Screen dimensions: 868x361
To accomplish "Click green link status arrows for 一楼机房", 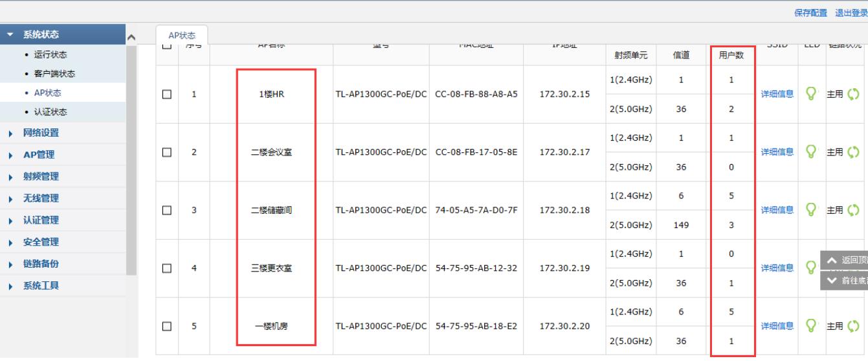I will tap(852, 326).
